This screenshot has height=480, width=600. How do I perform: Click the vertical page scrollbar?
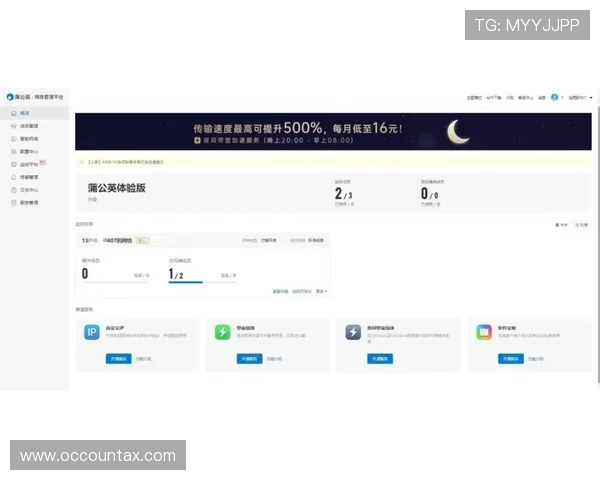coord(598,245)
